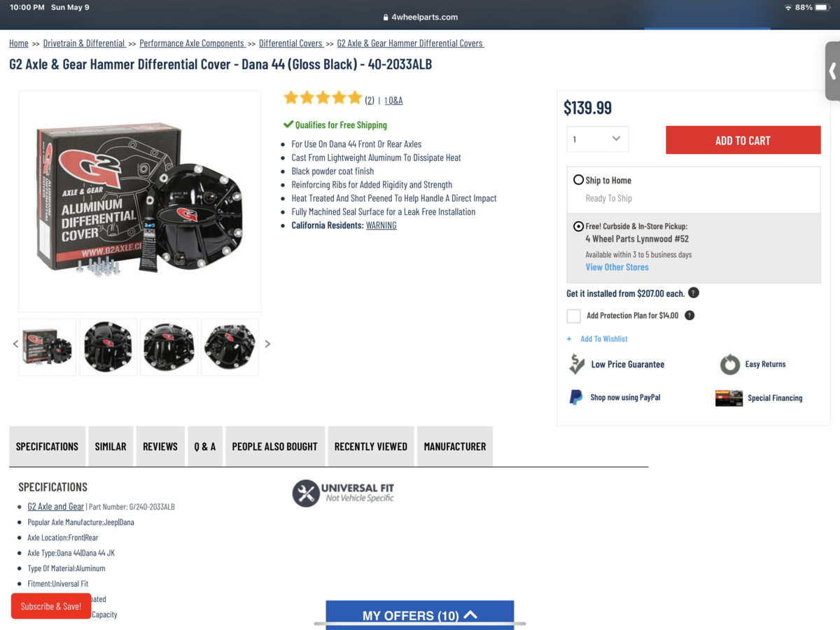Click the PayPal logo icon
The height and width of the screenshot is (630, 840).
click(x=576, y=398)
